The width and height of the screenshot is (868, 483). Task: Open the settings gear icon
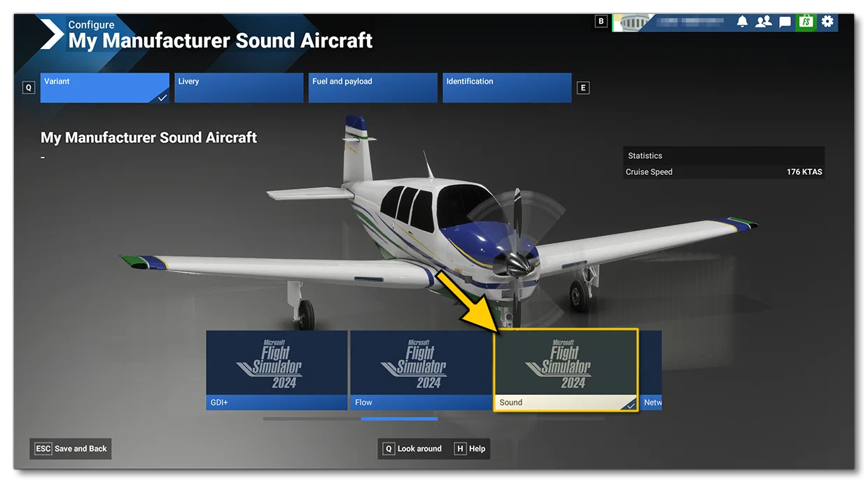coord(827,22)
